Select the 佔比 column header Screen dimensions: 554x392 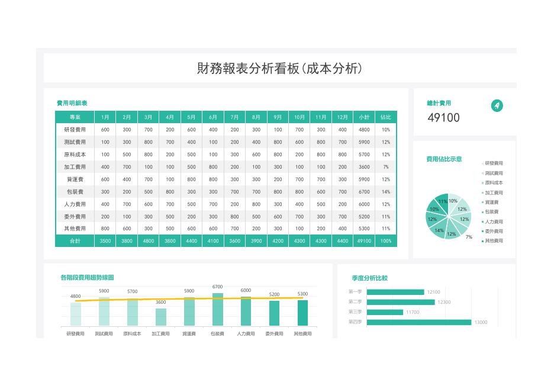tap(386, 117)
